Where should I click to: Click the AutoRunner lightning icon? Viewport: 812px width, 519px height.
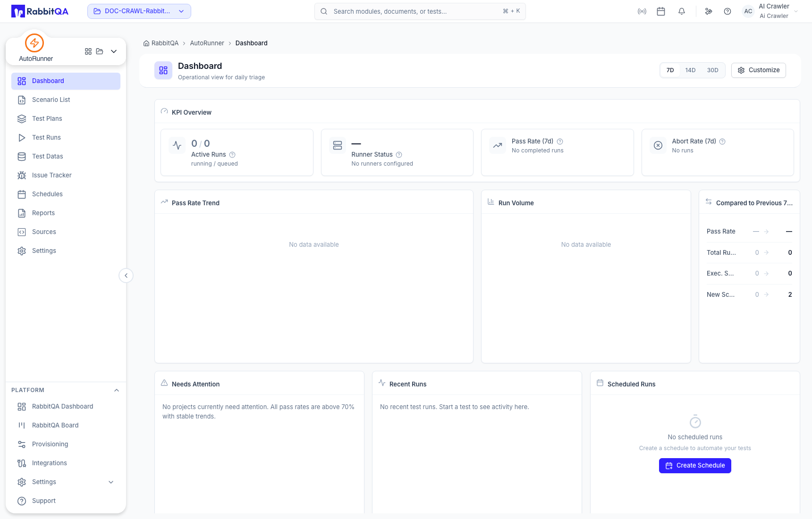tap(34, 43)
